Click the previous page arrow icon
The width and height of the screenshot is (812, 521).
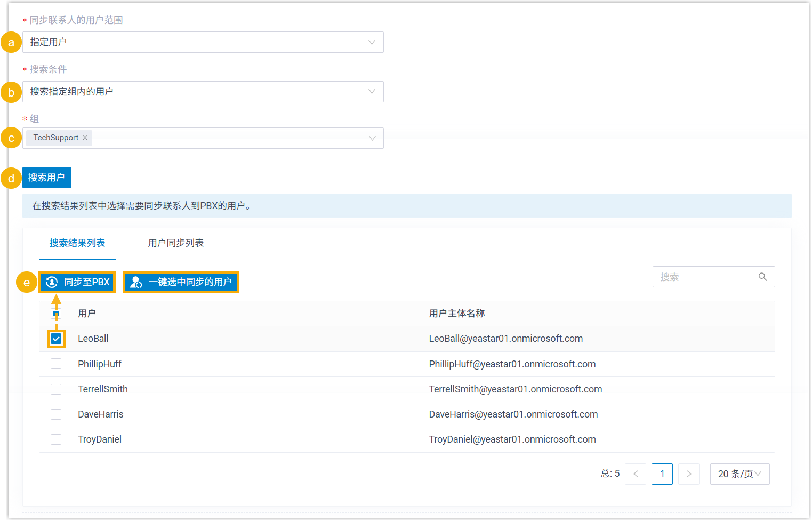tap(635, 474)
